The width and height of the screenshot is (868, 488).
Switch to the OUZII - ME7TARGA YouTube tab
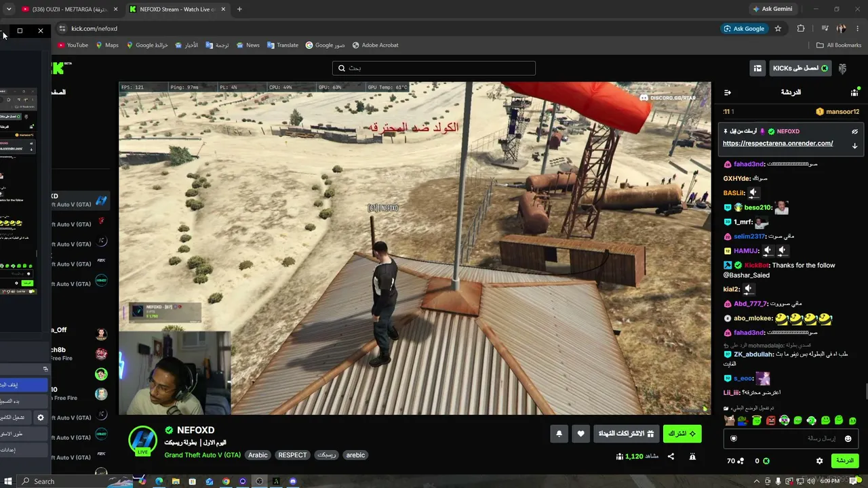[x=68, y=9]
